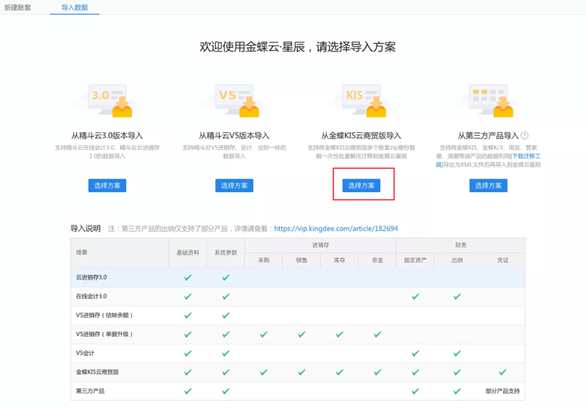Click 基础资料 checkmark in 云进销存3.0 row

(188, 278)
